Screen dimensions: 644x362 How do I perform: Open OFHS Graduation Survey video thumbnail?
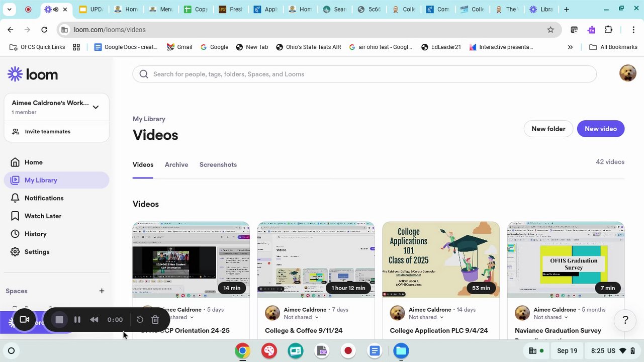click(x=566, y=259)
